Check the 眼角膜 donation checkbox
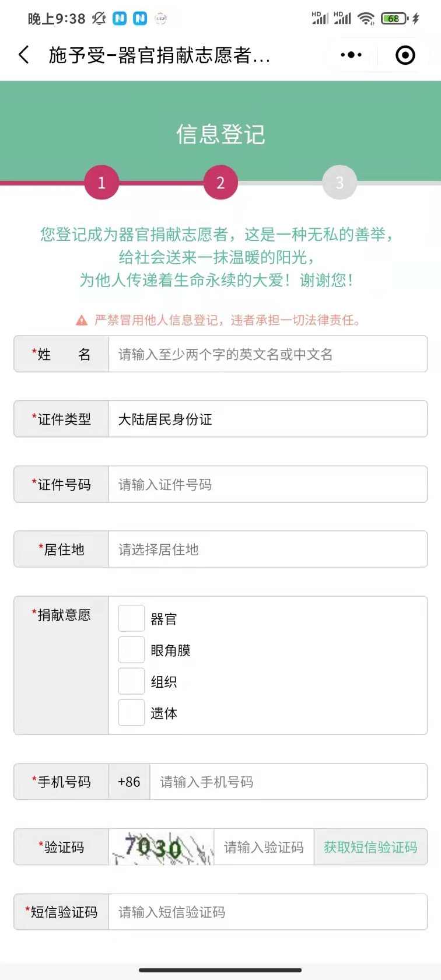 click(131, 650)
